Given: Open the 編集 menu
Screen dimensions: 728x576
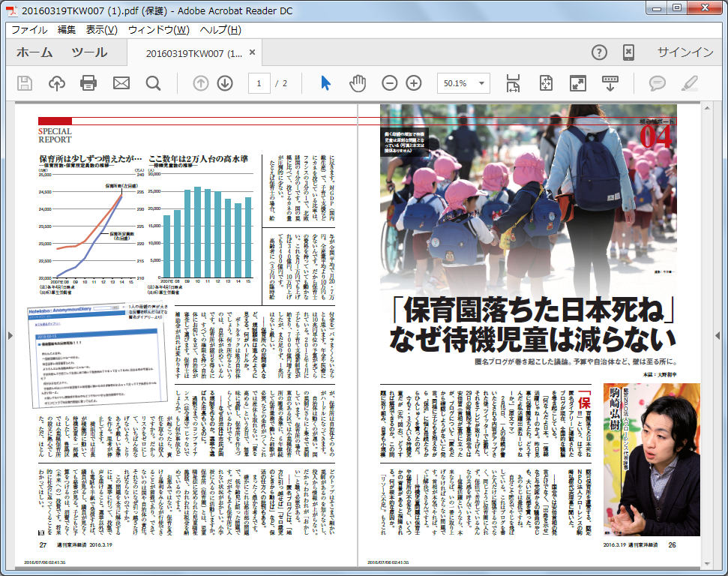Looking at the screenshot, I should 67,30.
